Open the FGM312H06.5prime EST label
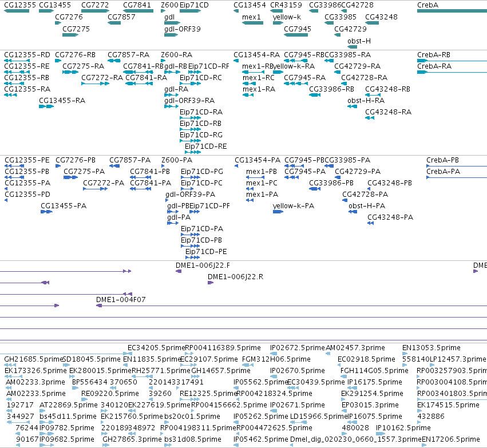 [x=276, y=359]
